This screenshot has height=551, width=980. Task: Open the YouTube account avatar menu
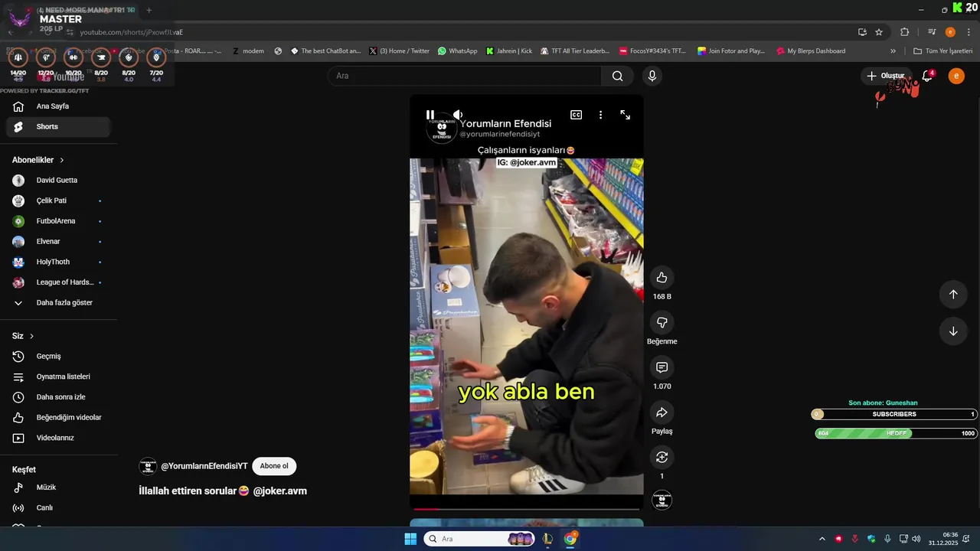tap(956, 76)
